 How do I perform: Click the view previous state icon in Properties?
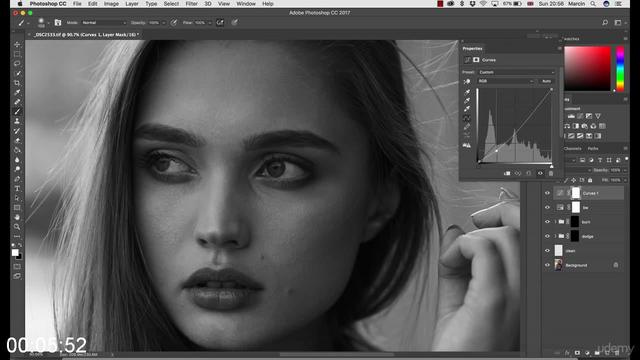[x=518, y=173]
